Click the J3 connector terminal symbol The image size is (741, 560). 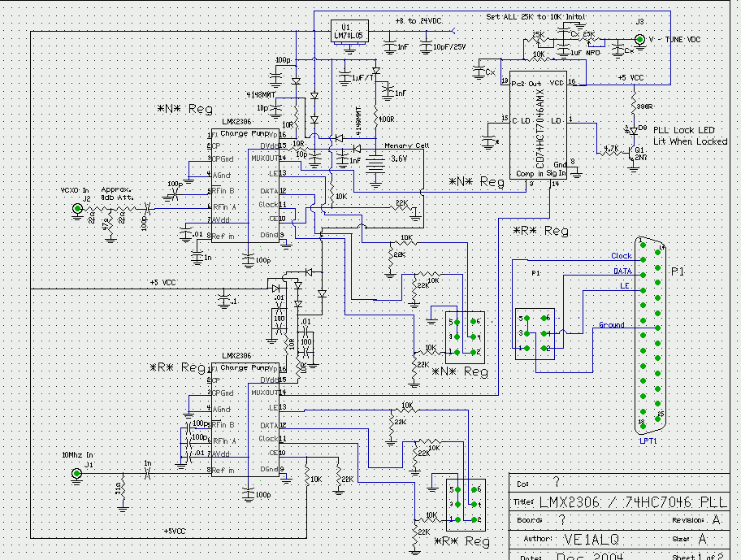coord(639,40)
